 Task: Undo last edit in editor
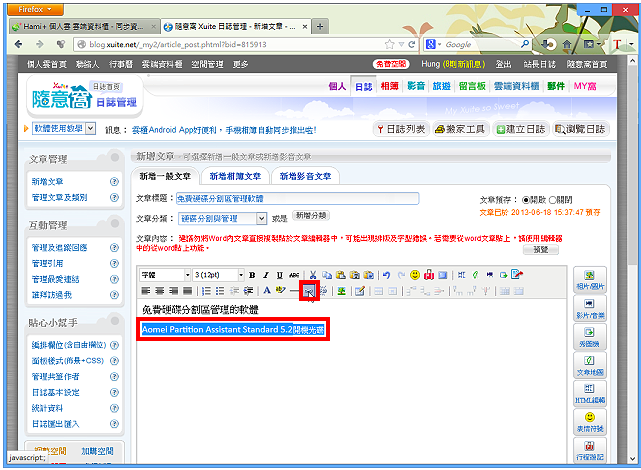pyautogui.click(x=387, y=275)
